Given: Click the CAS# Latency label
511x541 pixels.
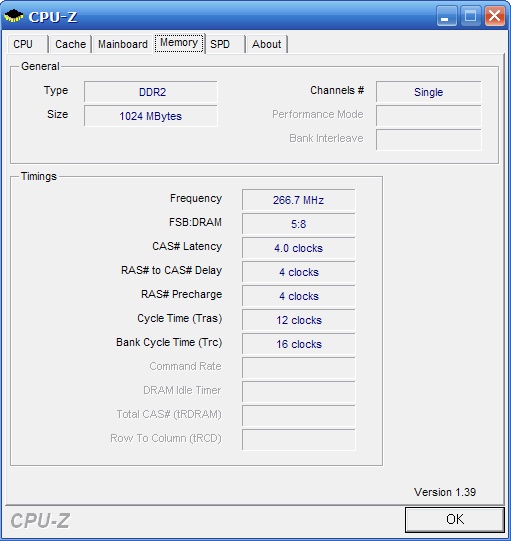Looking at the screenshot, I should (187, 246).
